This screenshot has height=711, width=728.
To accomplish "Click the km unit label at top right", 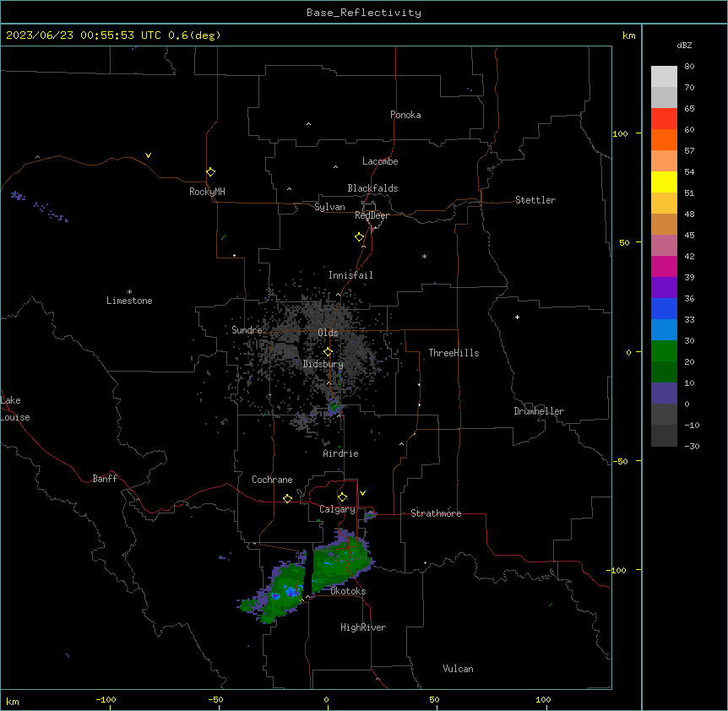I will point(629,35).
